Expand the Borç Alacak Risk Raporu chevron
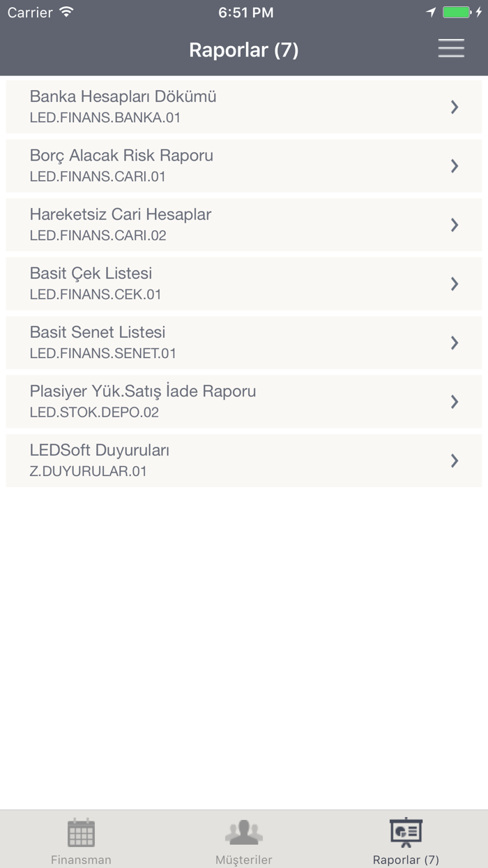Viewport: 488px width, 868px height. pos(455,165)
